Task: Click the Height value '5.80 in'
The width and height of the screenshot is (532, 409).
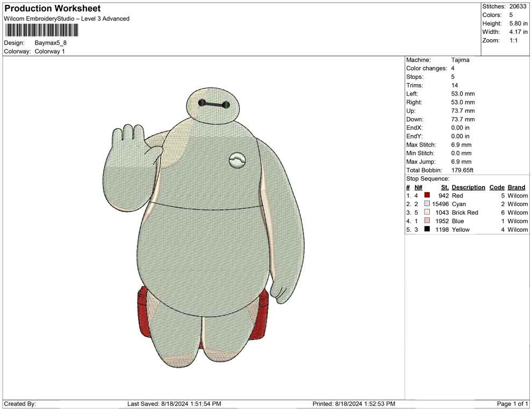Action: (518, 24)
